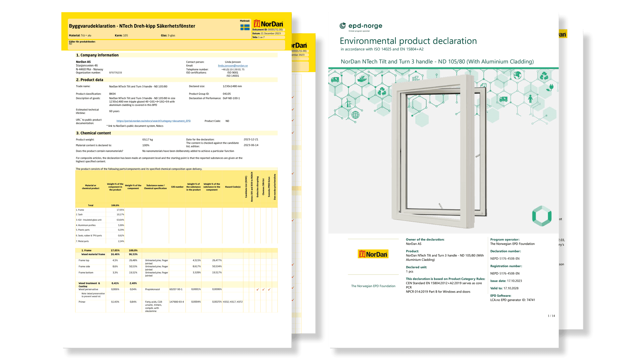The width and height of the screenshot is (644, 362).
Task: Click the '4. Aluminium profiles' row
Action: click(100, 225)
